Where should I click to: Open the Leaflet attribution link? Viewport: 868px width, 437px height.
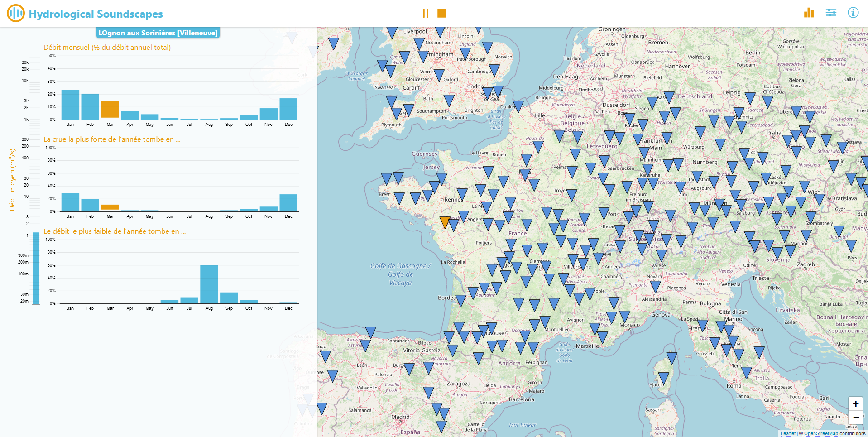[x=788, y=433]
